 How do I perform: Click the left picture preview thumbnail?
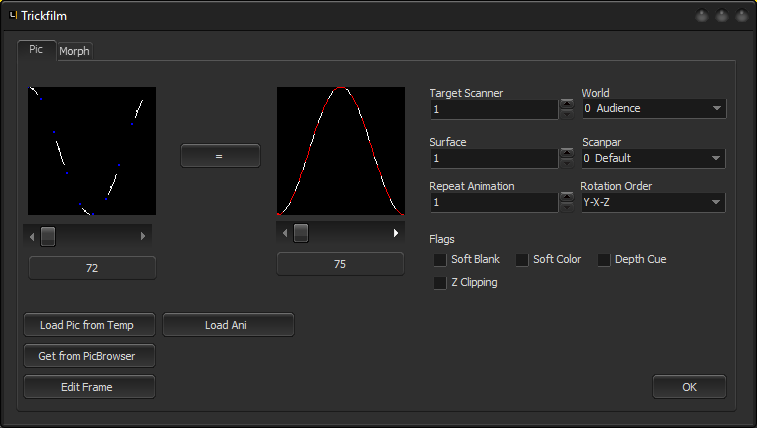[x=92, y=151]
